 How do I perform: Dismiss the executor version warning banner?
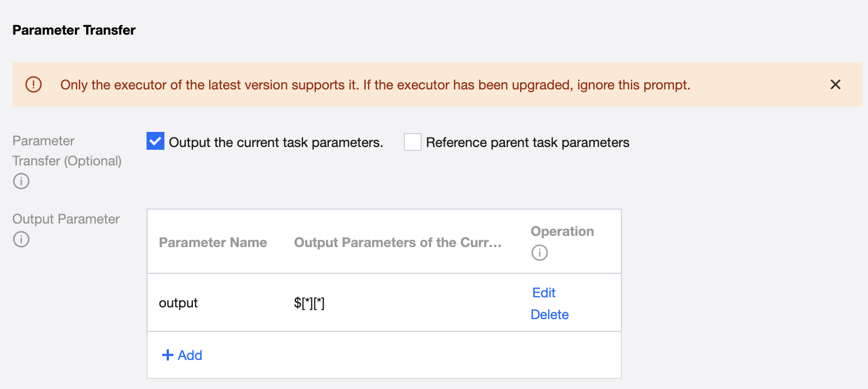pos(835,84)
